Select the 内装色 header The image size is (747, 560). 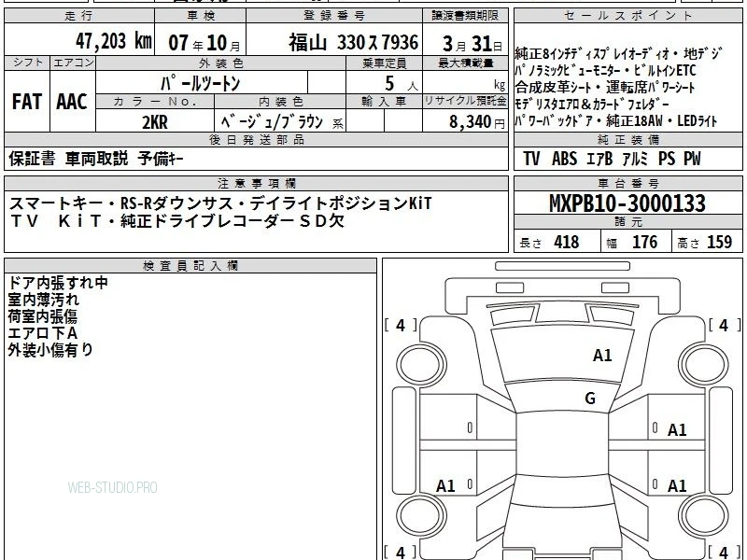pyautogui.click(x=280, y=102)
